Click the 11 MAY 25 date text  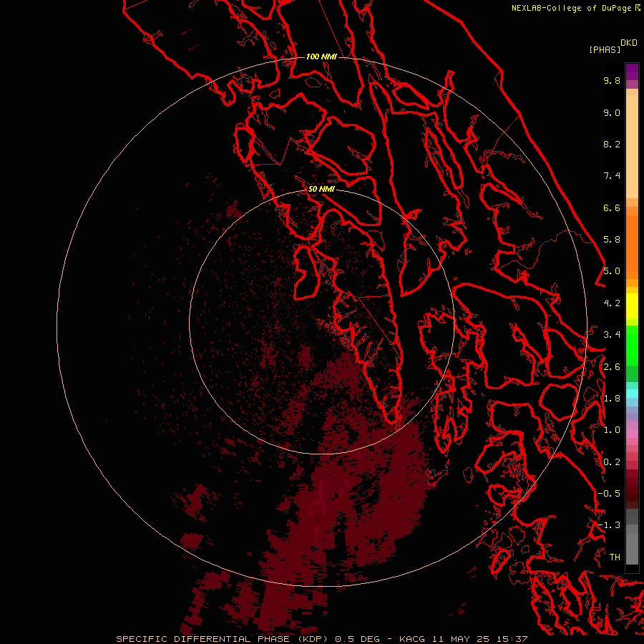[462, 639]
